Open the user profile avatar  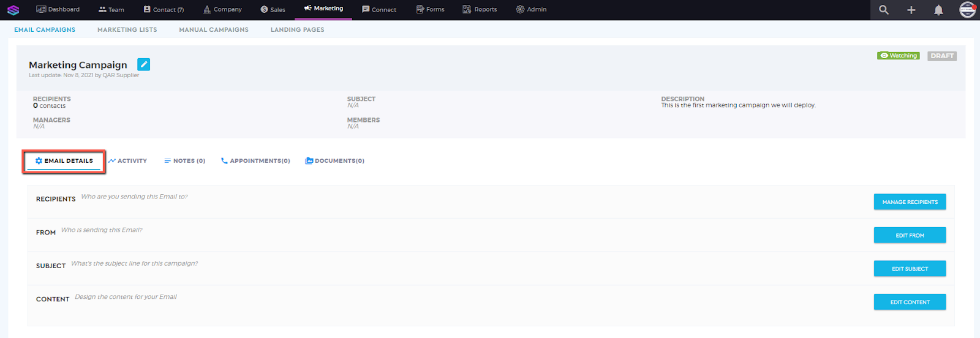tap(967, 10)
